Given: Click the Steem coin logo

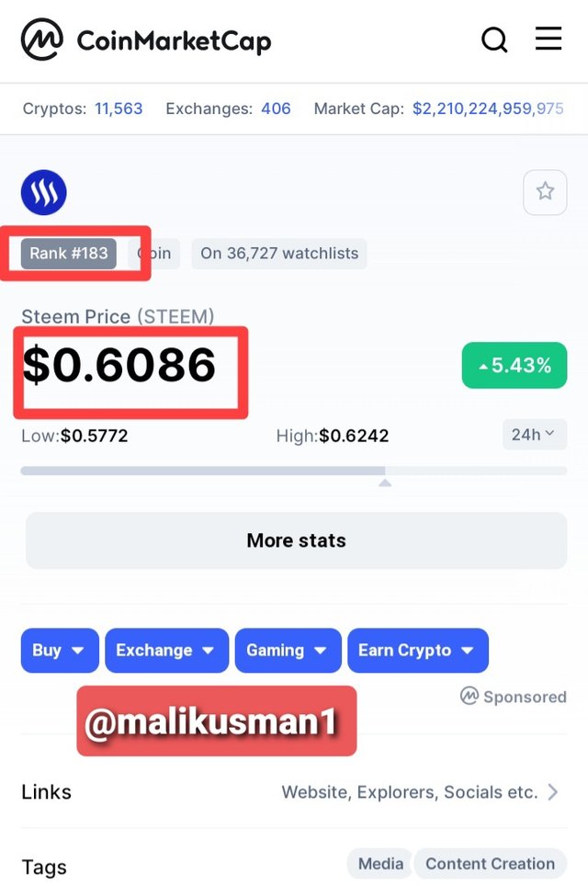Looking at the screenshot, I should [x=43, y=192].
